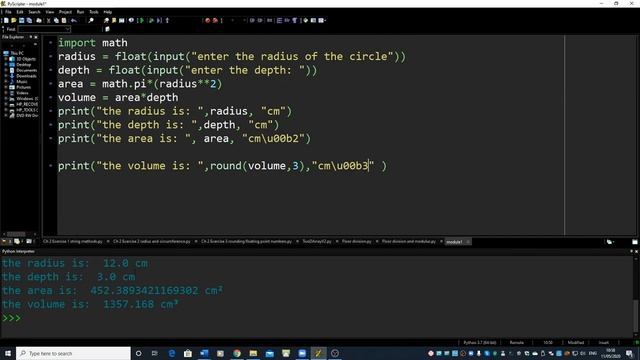Open the Cortana circle icon
The image size is (640, 360).
tap(138, 353)
